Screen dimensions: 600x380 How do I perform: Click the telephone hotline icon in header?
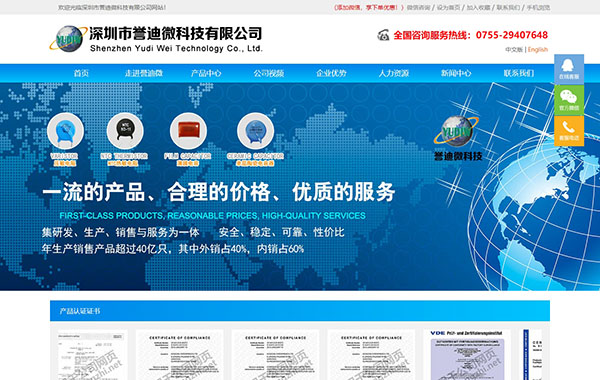tap(383, 35)
